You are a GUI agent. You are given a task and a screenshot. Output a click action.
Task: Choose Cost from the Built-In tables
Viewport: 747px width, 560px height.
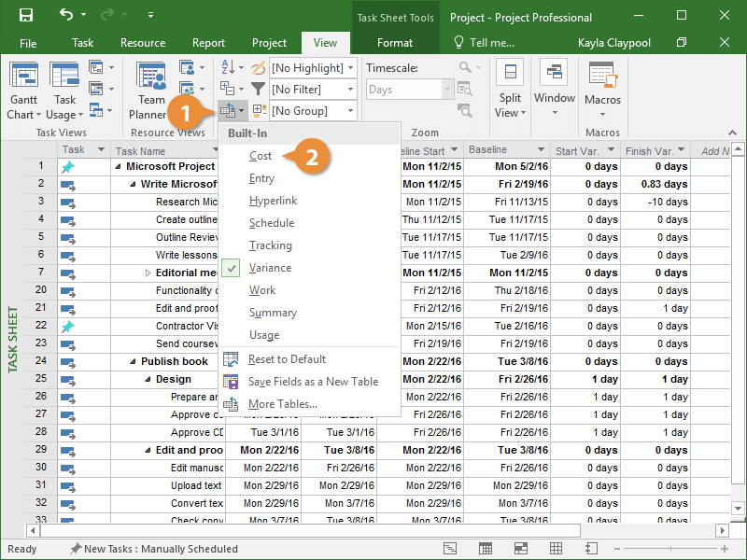click(261, 156)
